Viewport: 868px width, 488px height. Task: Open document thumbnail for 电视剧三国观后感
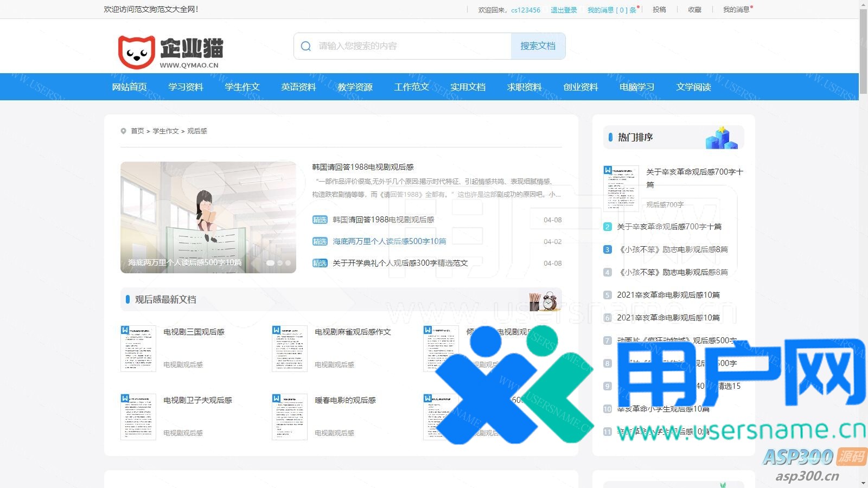(138, 349)
